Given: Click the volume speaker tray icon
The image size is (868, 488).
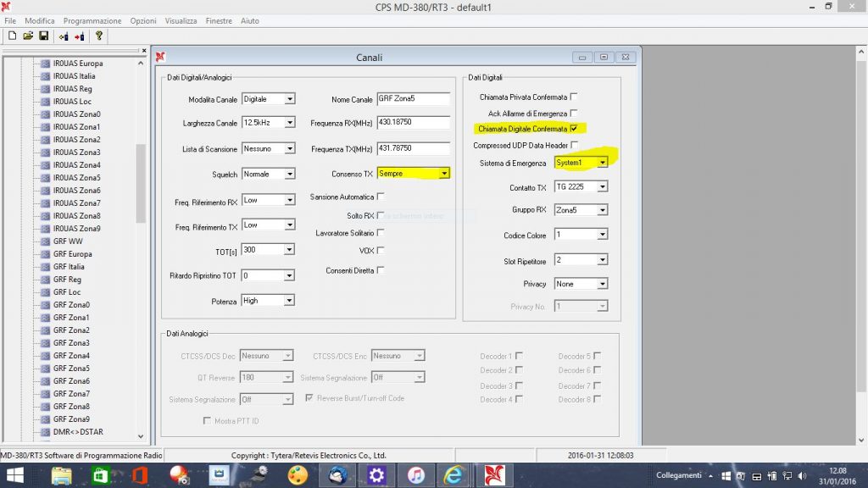Looking at the screenshot, I should (802, 476).
